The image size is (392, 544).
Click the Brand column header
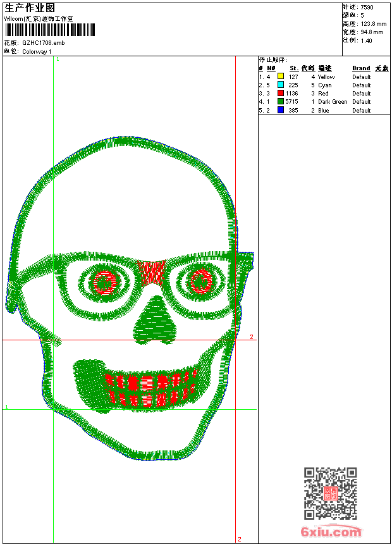(x=361, y=68)
